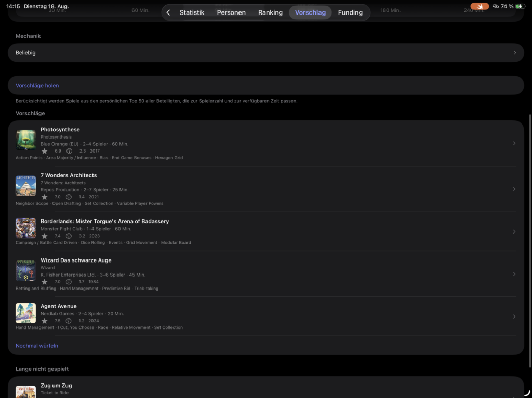
Task: Open Borderlands game cover thumbnail
Action: [26, 228]
